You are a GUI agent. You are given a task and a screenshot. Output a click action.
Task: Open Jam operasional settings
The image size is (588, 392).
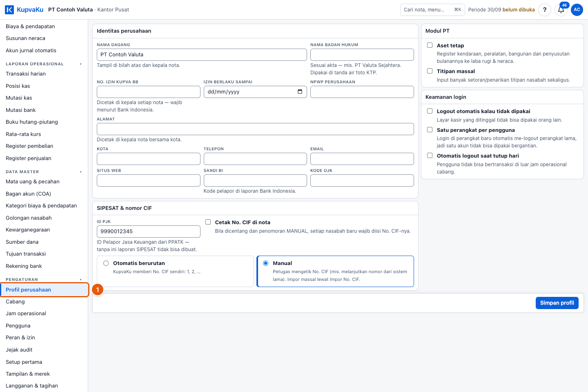pyautogui.click(x=44, y=314)
